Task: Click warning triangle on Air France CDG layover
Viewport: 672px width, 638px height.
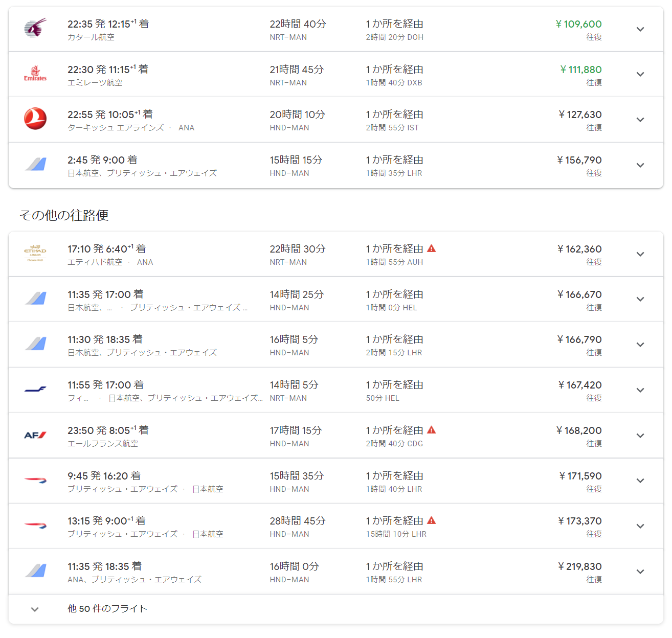Action: click(x=432, y=430)
